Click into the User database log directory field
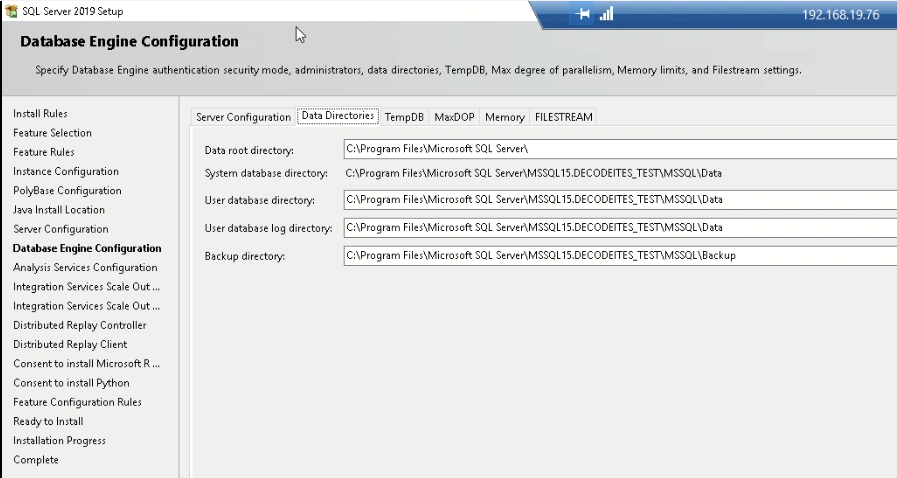This screenshot has height=478, width=897. (620, 228)
